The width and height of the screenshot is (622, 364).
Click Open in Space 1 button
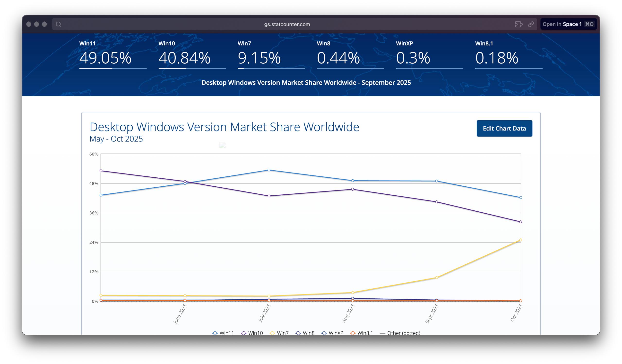pyautogui.click(x=568, y=24)
